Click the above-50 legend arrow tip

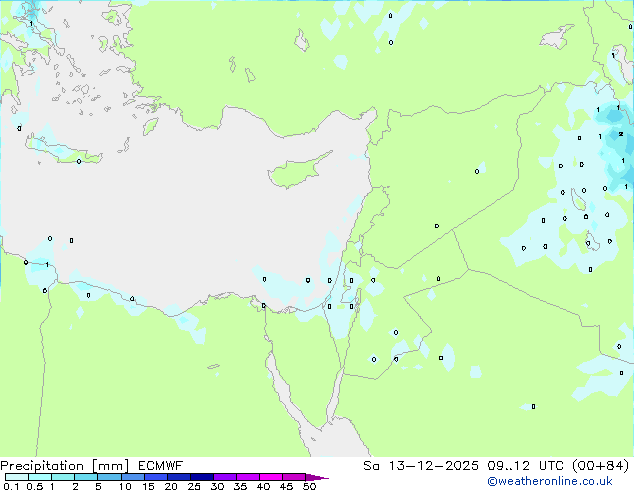(x=317, y=477)
